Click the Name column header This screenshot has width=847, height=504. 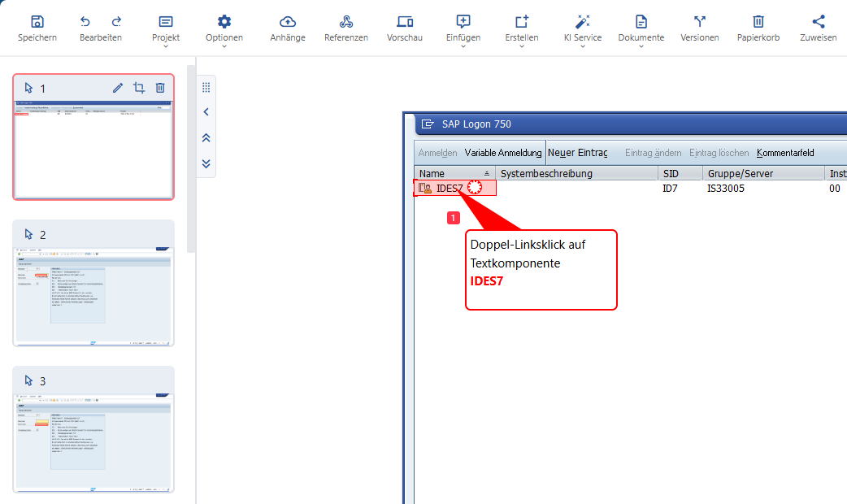455,173
